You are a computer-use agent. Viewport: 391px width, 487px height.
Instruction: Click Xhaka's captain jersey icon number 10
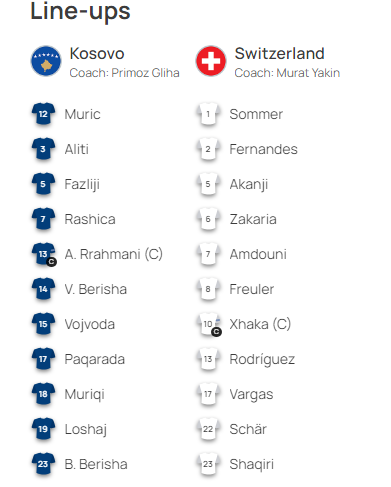coord(209,324)
